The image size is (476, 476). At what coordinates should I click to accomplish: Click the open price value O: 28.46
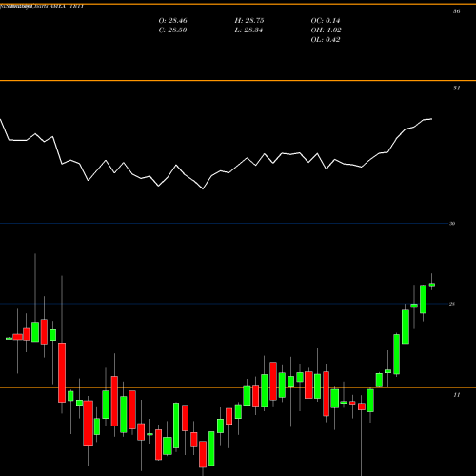click(172, 21)
